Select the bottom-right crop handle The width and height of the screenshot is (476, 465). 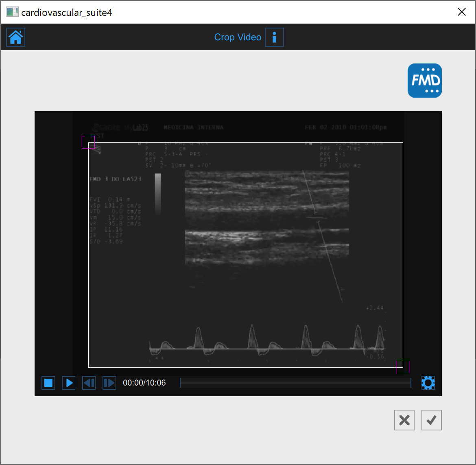click(x=403, y=367)
